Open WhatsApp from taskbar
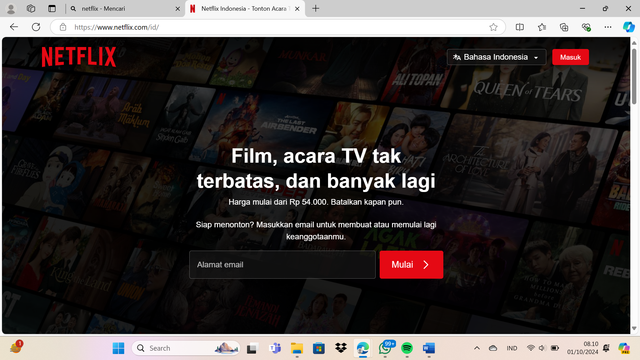Viewport: 640px width, 360px height. pos(385,348)
